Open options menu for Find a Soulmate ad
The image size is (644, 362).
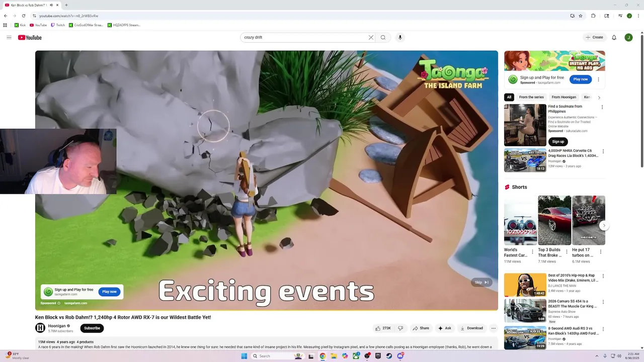(x=602, y=107)
